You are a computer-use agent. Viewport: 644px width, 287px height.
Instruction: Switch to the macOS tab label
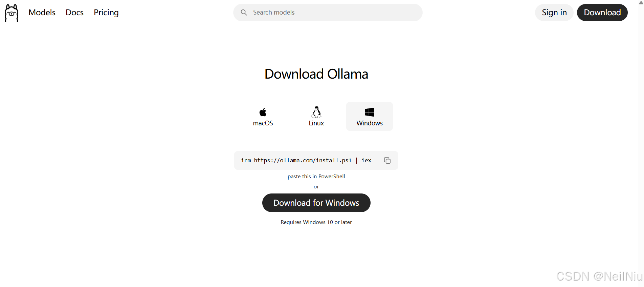coord(263,123)
